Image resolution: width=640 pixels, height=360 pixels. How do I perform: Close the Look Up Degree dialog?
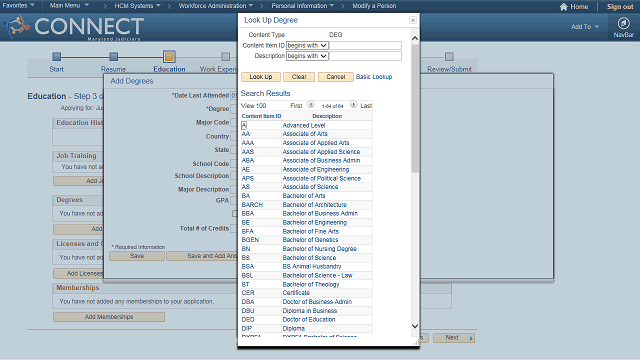pyautogui.click(x=413, y=20)
